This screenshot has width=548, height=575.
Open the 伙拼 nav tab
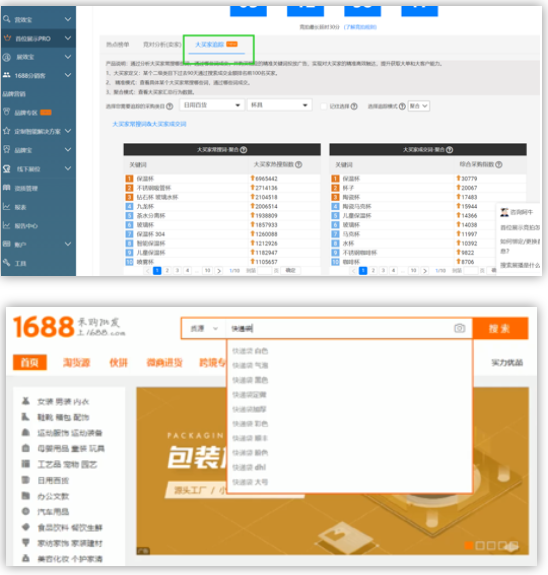118,363
